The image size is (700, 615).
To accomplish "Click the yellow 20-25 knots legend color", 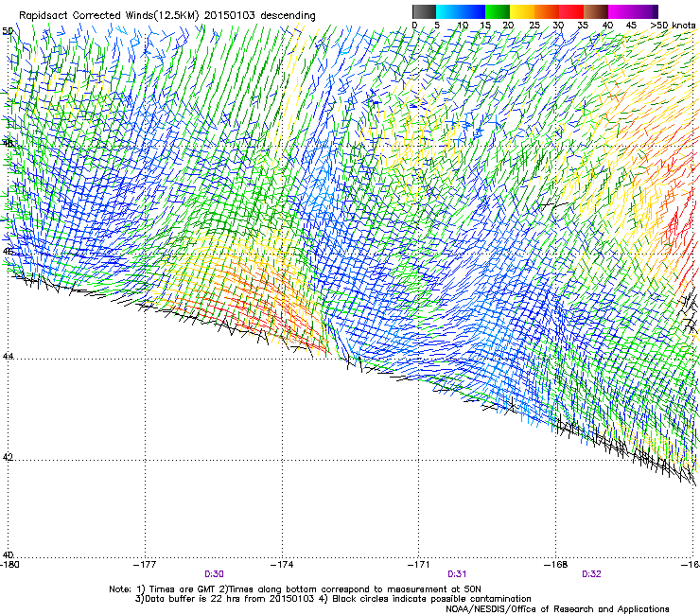I will [522, 11].
